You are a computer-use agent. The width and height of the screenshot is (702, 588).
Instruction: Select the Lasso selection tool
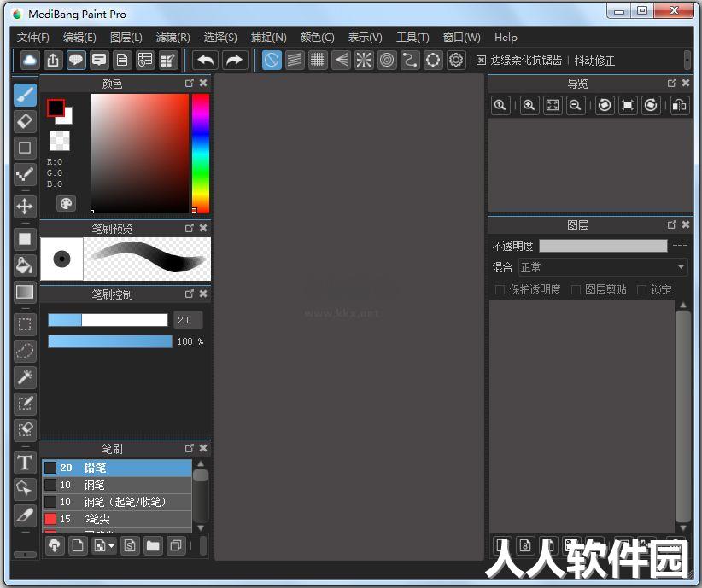[x=25, y=351]
